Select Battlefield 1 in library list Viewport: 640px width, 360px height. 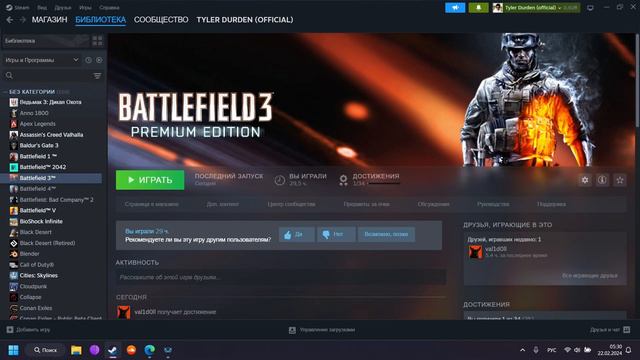[x=38, y=156]
